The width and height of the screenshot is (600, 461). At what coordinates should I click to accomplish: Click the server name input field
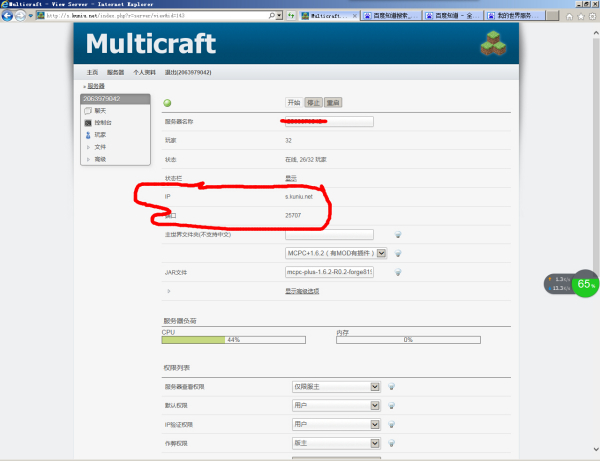coord(329,121)
